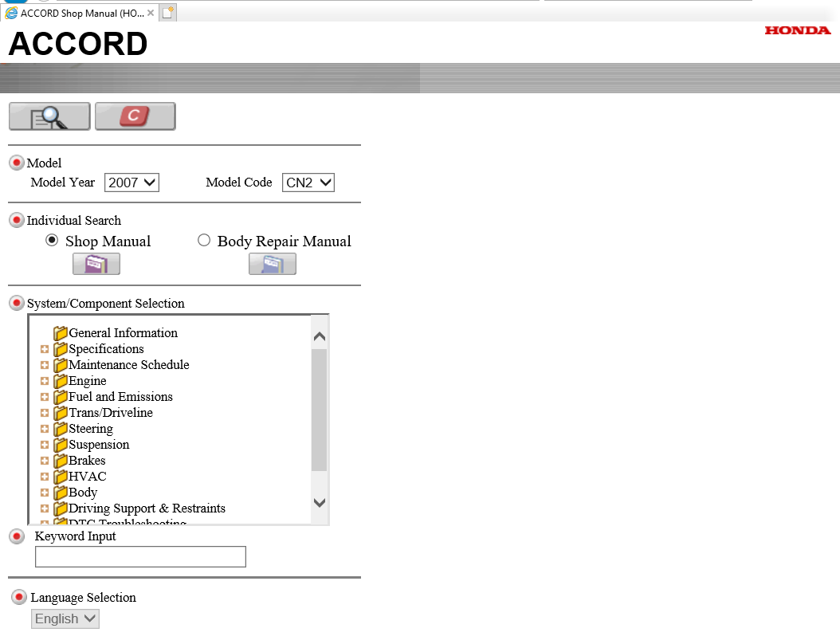
Task: Expand the Trans/Driveline tree node
Action: click(45, 413)
